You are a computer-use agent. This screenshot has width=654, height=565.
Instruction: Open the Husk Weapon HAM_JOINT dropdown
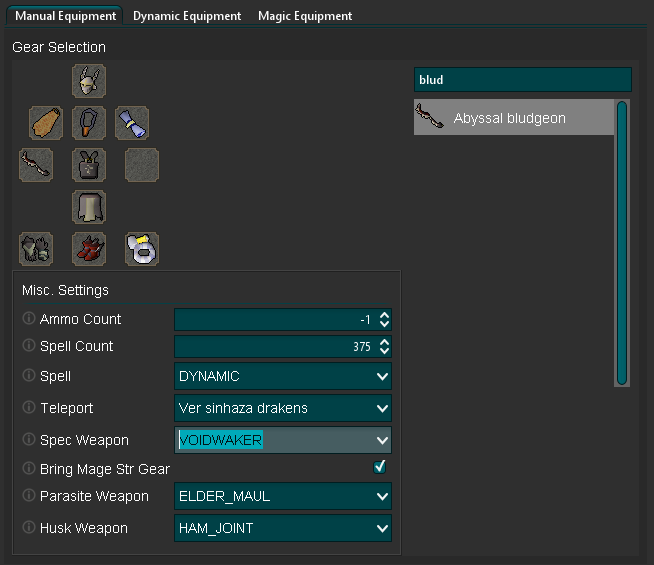pyautogui.click(x=283, y=528)
